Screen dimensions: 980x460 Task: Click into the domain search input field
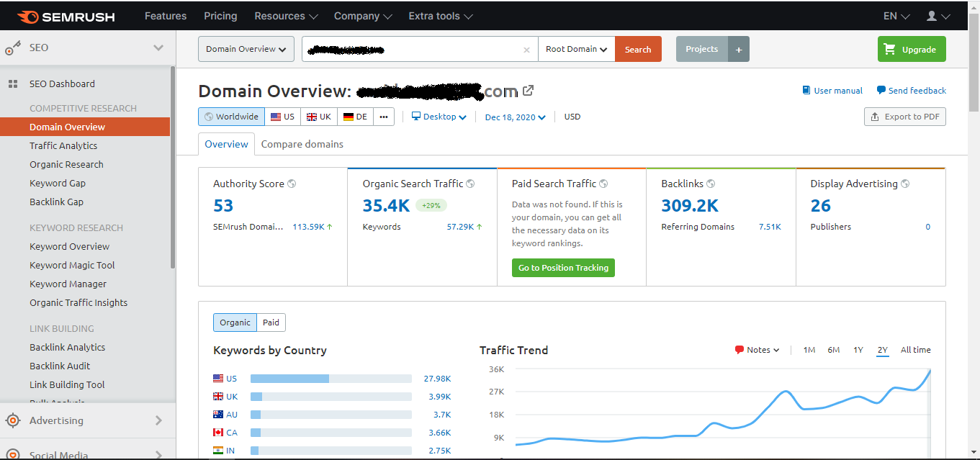[x=410, y=49]
